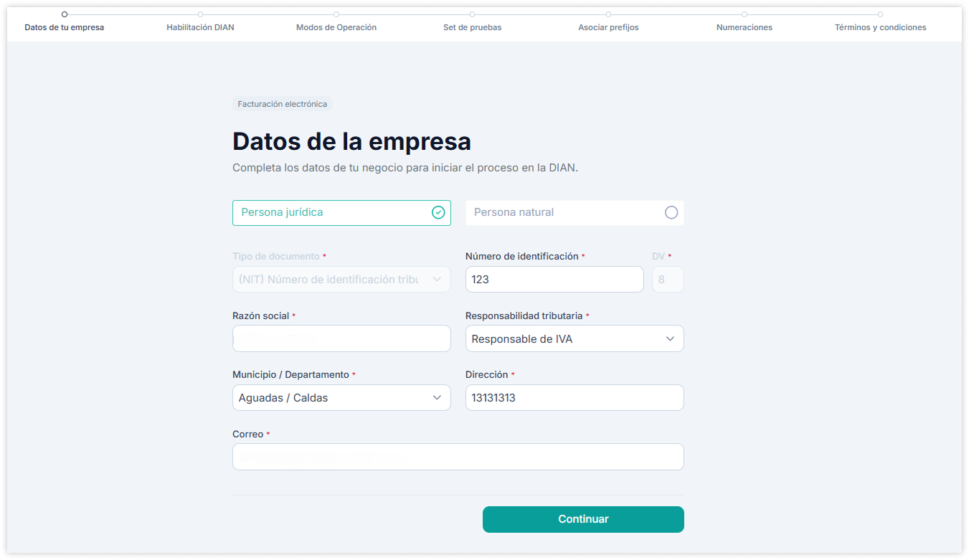Click the Correo label
The image size is (969, 560).
(247, 435)
